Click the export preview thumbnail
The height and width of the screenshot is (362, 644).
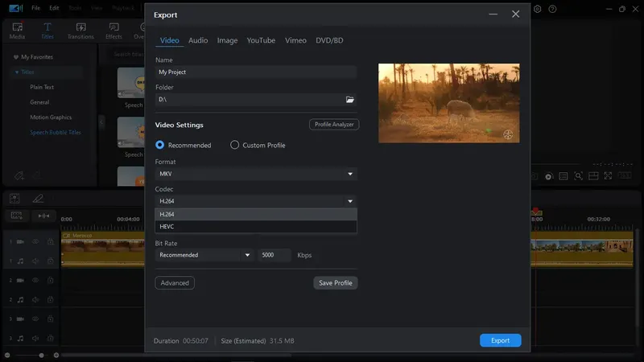click(x=448, y=103)
